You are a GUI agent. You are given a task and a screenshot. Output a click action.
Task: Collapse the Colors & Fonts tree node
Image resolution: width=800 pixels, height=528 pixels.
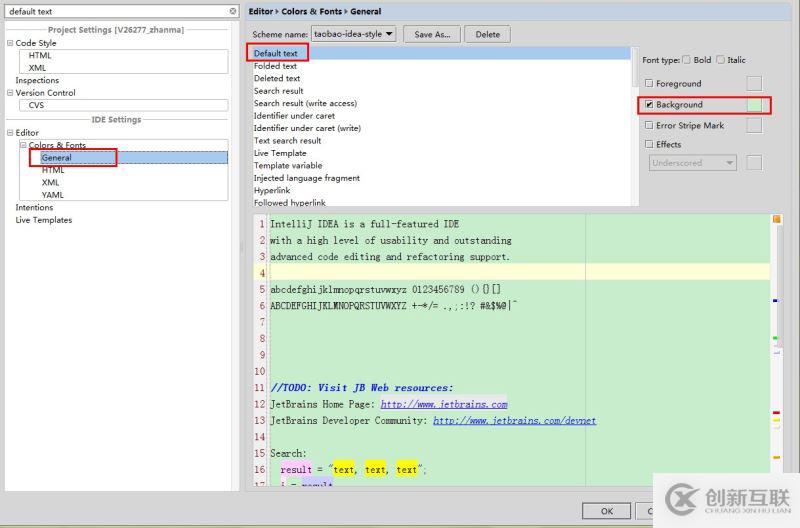pos(22,145)
